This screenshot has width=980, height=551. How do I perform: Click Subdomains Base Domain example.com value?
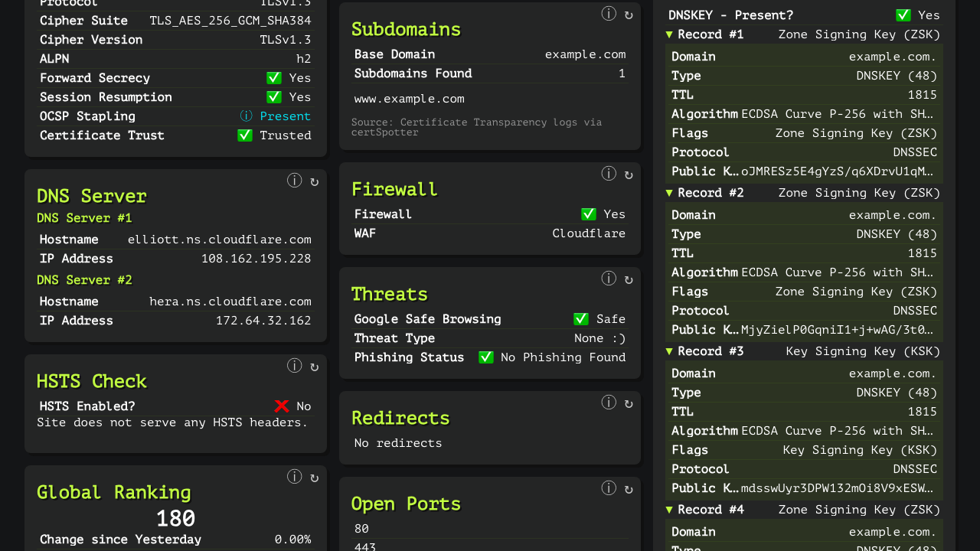click(586, 54)
